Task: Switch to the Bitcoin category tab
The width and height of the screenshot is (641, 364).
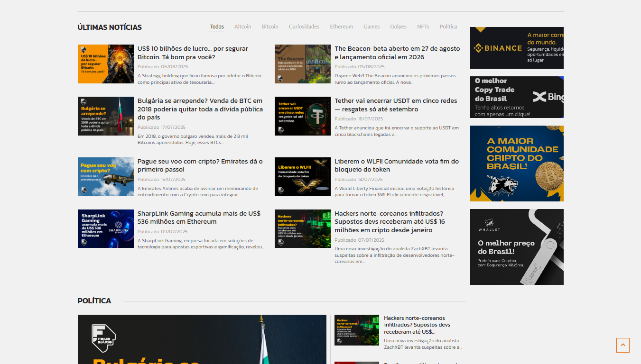Action: coord(270,27)
